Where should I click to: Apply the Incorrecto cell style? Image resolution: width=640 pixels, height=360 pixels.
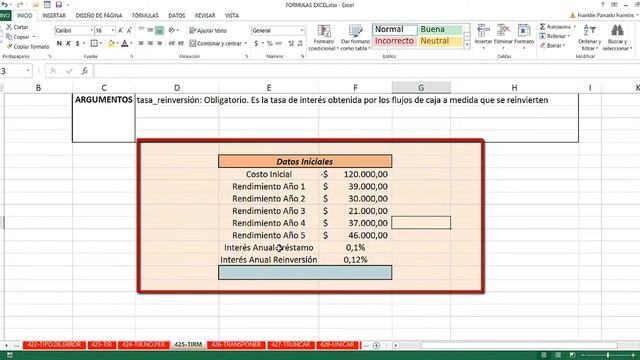pyautogui.click(x=394, y=41)
